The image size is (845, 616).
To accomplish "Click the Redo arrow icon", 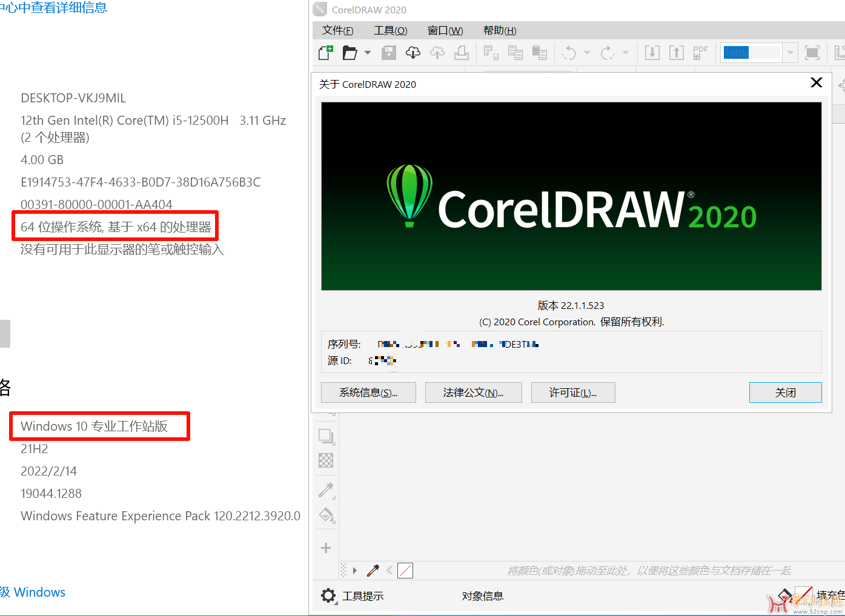I will pyautogui.click(x=608, y=53).
